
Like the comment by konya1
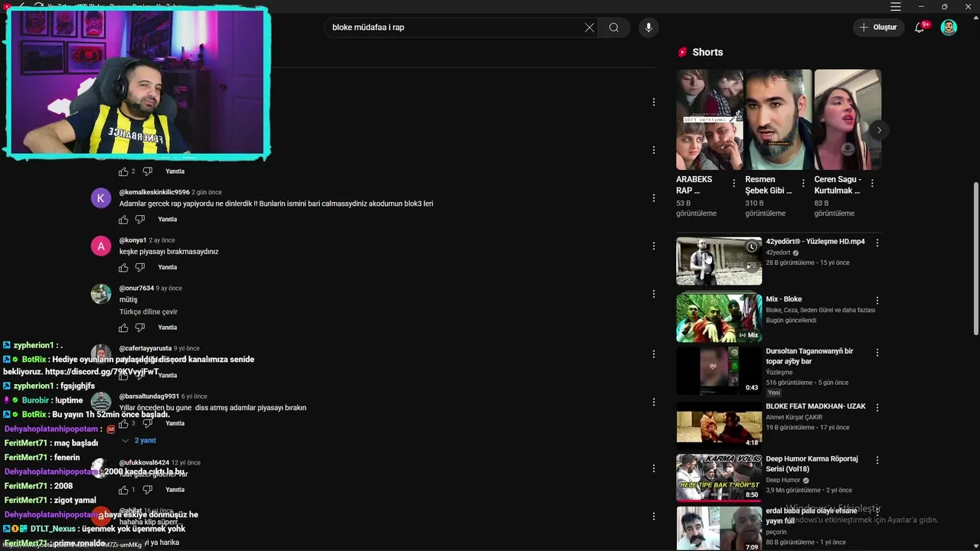[x=123, y=268]
